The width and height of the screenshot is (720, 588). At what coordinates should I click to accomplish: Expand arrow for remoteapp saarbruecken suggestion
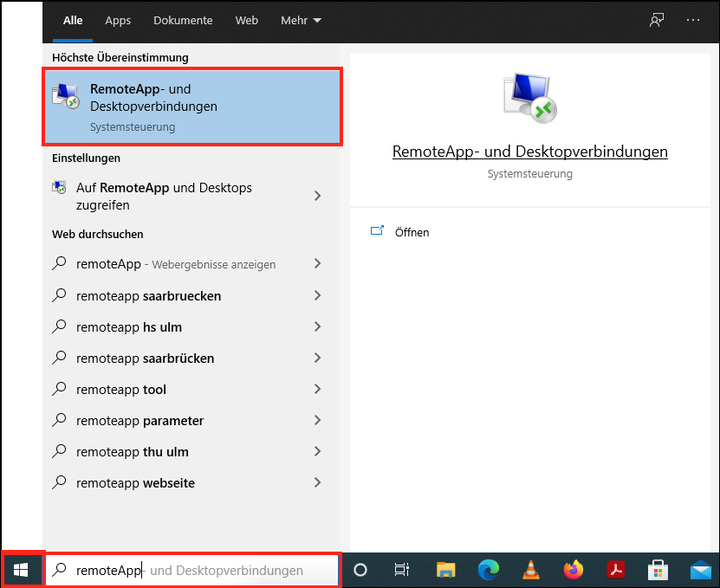coord(317,295)
